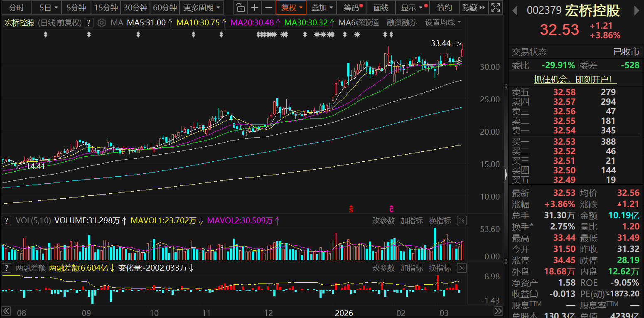This screenshot has width=644, height=318.
Task: Select the 60分钟 period tab
Action: coord(165,7)
